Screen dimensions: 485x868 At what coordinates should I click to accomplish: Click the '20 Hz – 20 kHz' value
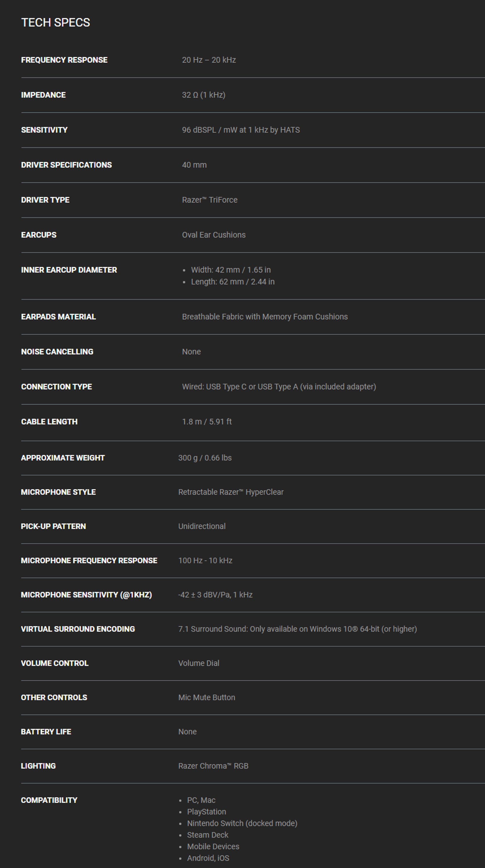[209, 60]
